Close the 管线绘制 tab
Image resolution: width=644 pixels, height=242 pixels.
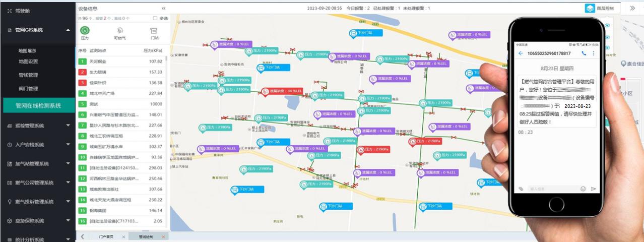[163, 237]
